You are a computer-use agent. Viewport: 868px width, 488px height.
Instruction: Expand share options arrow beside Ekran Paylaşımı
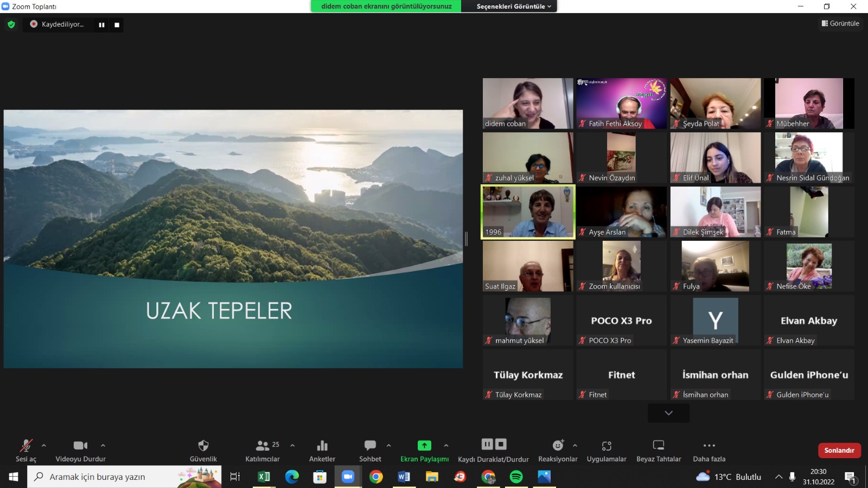pyautogui.click(x=446, y=446)
